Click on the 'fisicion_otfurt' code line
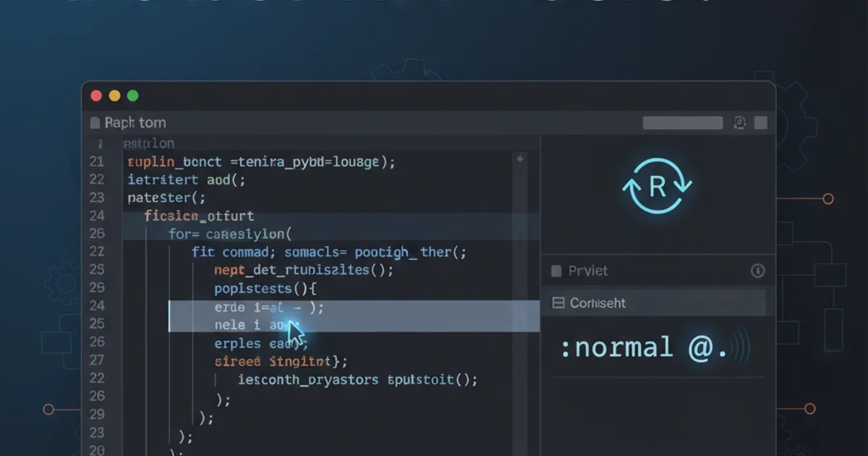 coord(198,216)
